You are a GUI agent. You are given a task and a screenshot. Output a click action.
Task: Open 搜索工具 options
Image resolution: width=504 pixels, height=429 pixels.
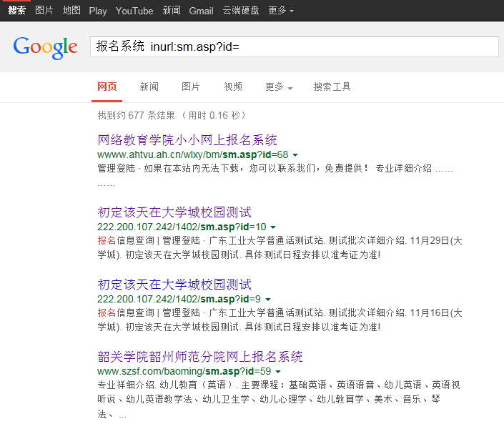pyautogui.click(x=332, y=87)
